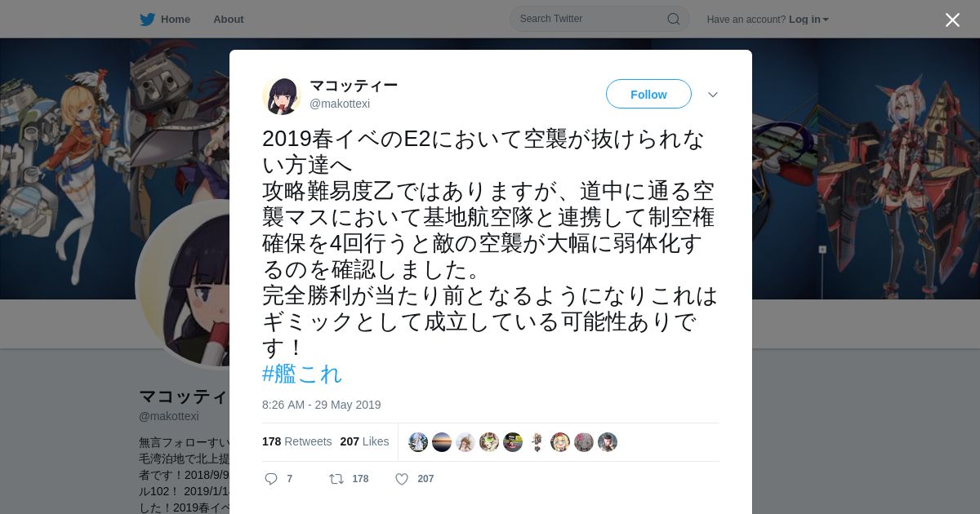Open the About menu item

[x=229, y=20]
